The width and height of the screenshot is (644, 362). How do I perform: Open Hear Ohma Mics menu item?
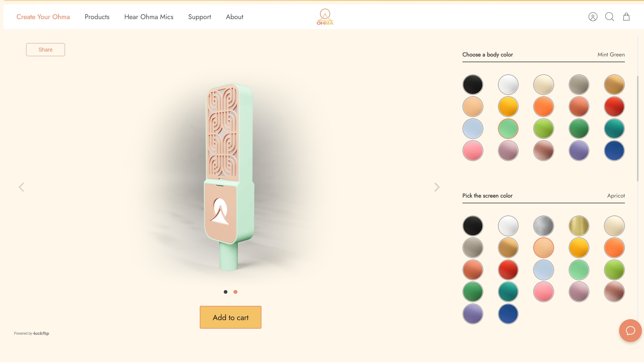149,17
